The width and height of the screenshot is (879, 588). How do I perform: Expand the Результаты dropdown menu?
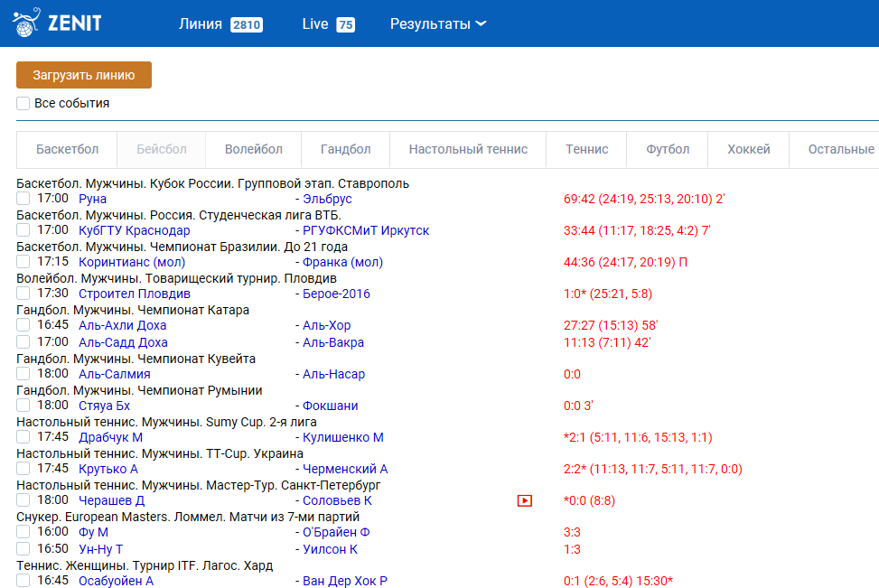coord(438,24)
